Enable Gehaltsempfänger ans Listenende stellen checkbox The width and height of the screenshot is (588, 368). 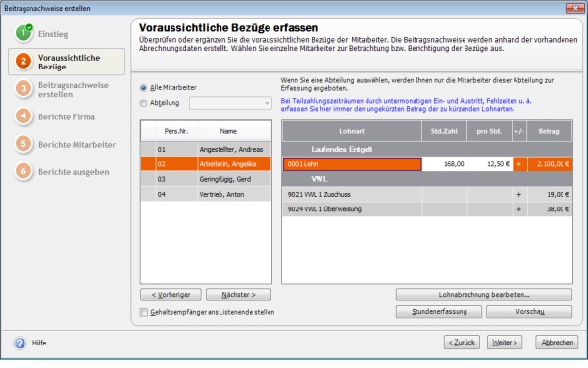144,312
